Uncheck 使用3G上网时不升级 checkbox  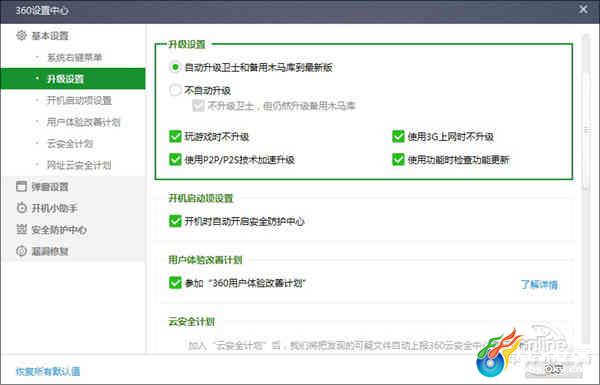[398, 136]
